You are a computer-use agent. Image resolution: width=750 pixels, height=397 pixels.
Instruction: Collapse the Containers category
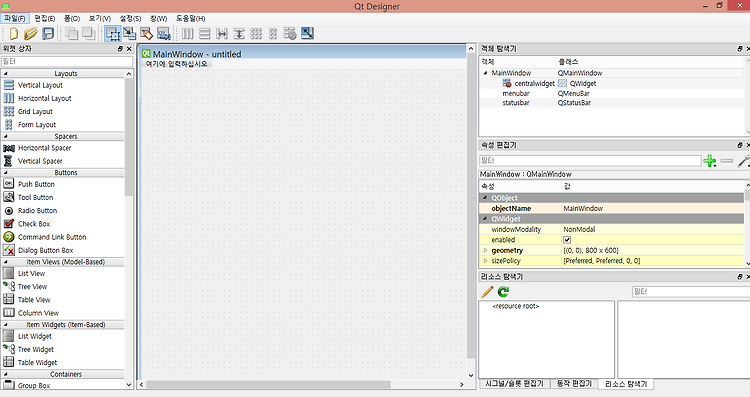[x=6, y=375]
